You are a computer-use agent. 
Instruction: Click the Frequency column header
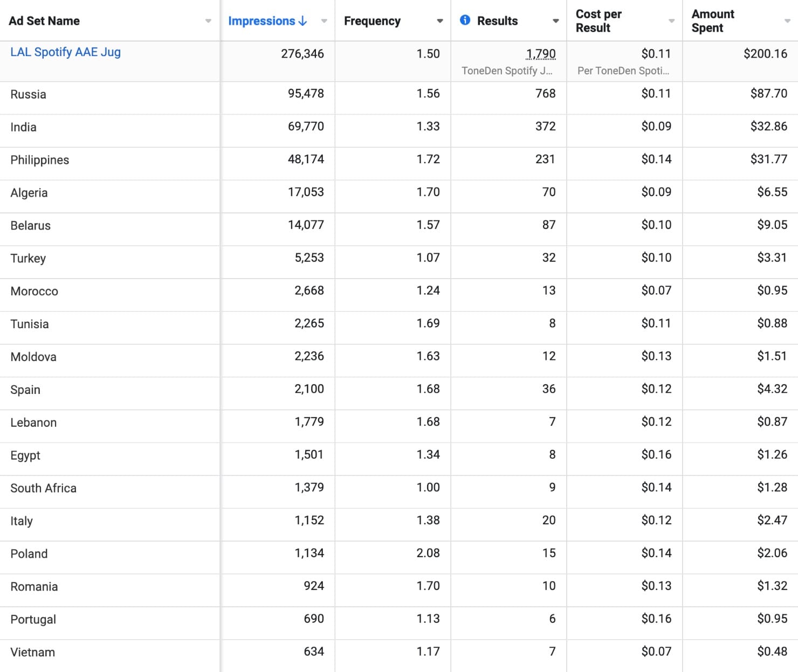pyautogui.click(x=372, y=21)
